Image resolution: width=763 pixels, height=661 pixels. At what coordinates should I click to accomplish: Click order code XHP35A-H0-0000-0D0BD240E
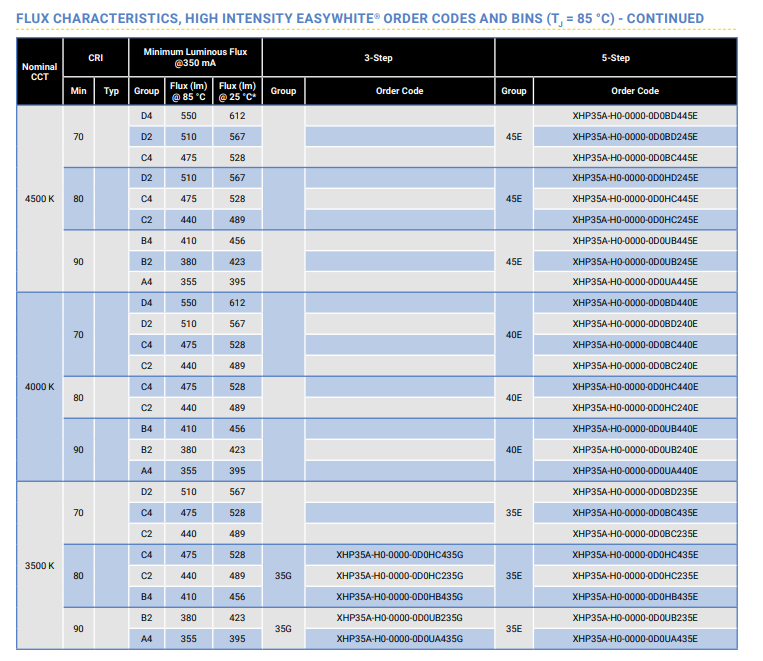pyautogui.click(x=635, y=324)
